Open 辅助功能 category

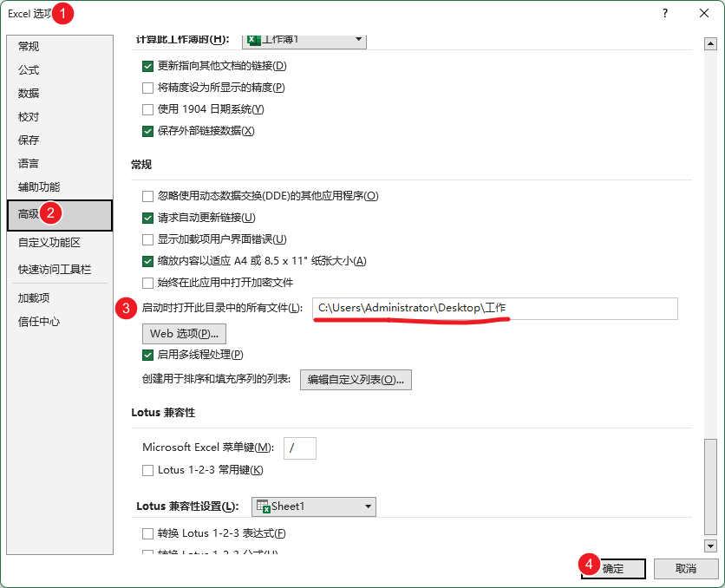click(60, 187)
